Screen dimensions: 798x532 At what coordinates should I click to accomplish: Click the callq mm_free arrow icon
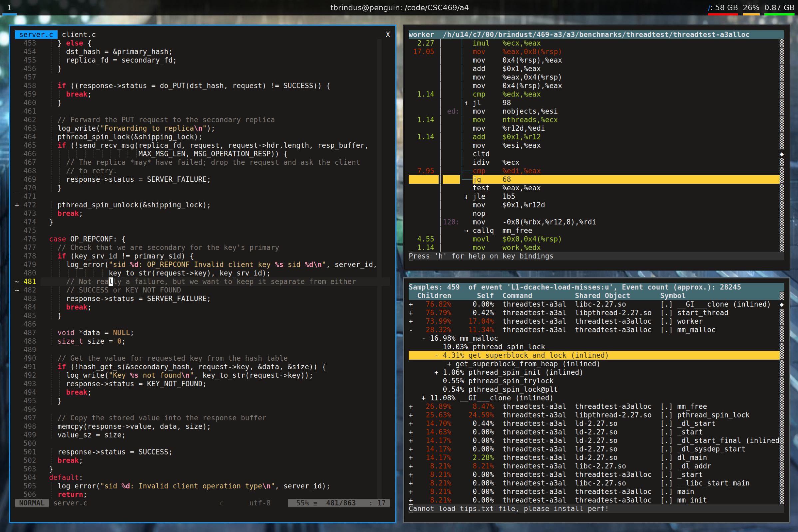(x=466, y=231)
